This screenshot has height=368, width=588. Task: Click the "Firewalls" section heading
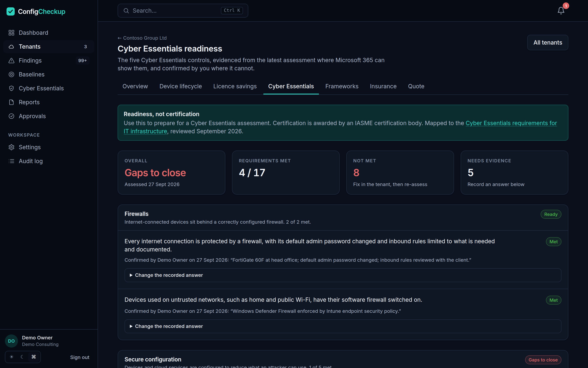[x=136, y=214]
